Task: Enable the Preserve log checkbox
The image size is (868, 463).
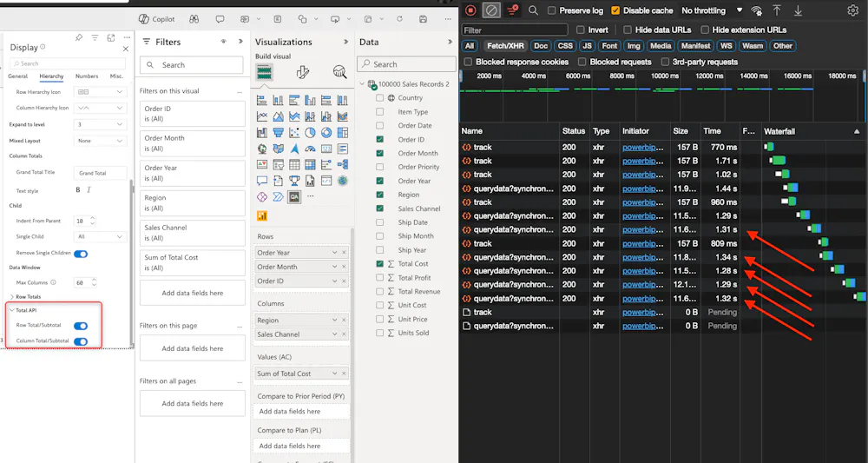Action: click(x=551, y=10)
